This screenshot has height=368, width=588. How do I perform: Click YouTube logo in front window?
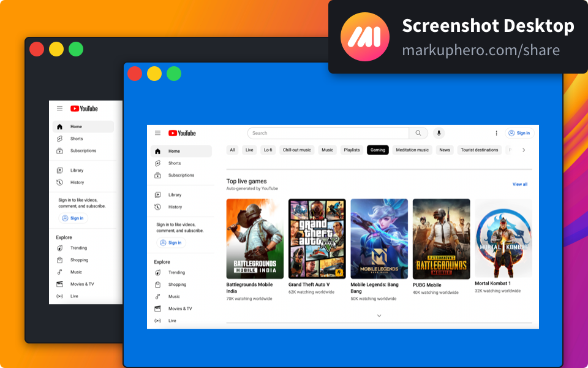[x=182, y=133]
